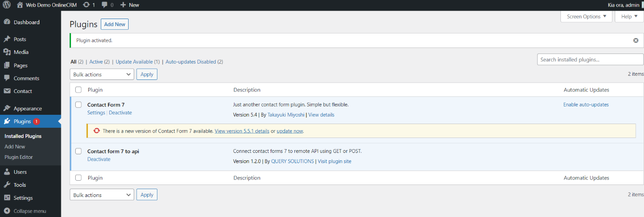644x217 pixels.
Task: Click the WordPress logo icon
Action: click(7, 5)
